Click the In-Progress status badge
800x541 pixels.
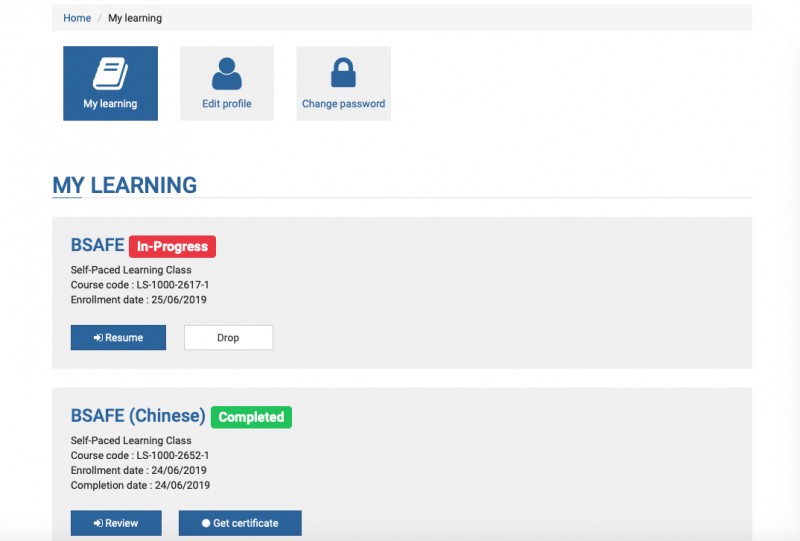click(172, 247)
